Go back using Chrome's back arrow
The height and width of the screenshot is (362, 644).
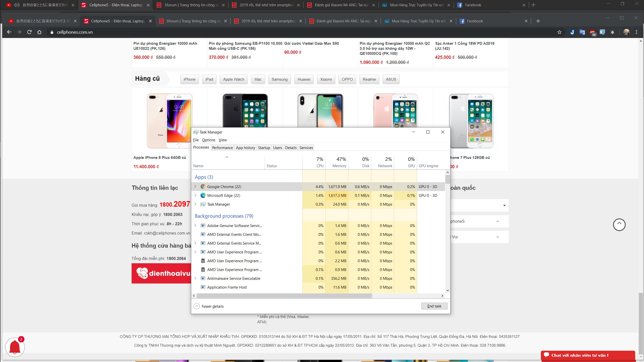click(x=9, y=32)
